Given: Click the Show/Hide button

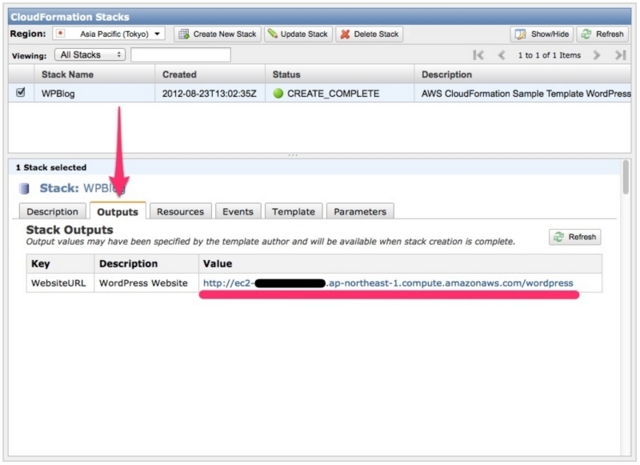Looking at the screenshot, I should tap(542, 34).
